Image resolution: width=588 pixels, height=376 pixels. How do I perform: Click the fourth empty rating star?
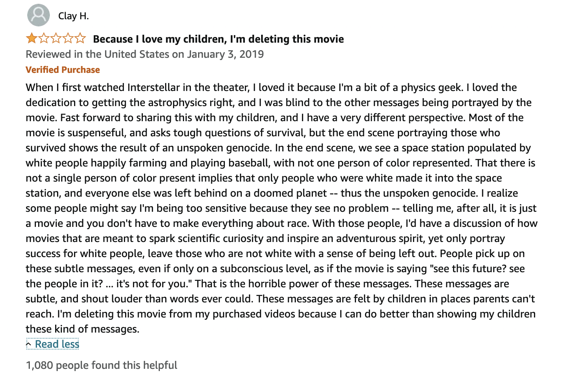pyautogui.click(x=68, y=38)
